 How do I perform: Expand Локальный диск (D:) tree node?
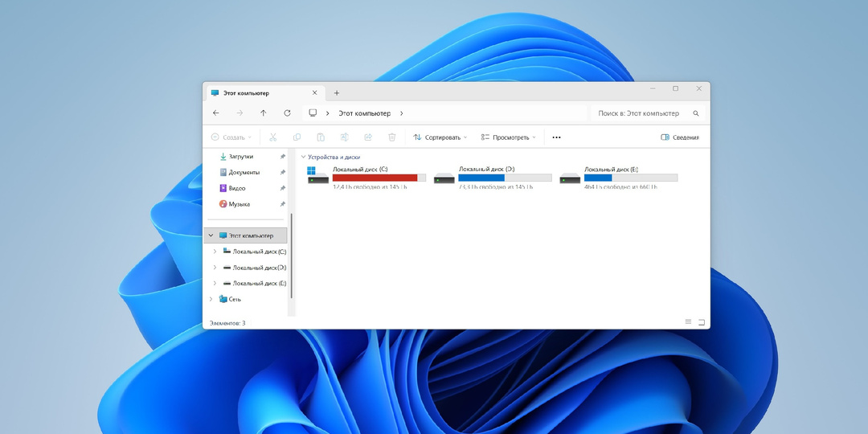click(x=215, y=268)
